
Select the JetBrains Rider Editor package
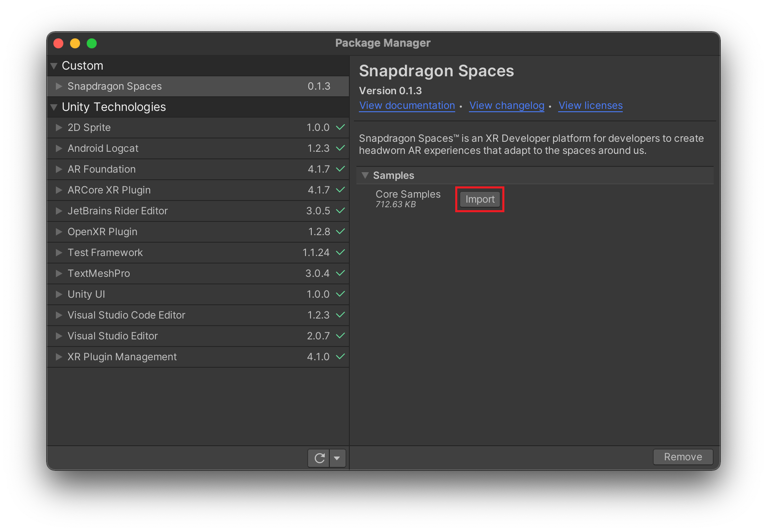click(198, 211)
